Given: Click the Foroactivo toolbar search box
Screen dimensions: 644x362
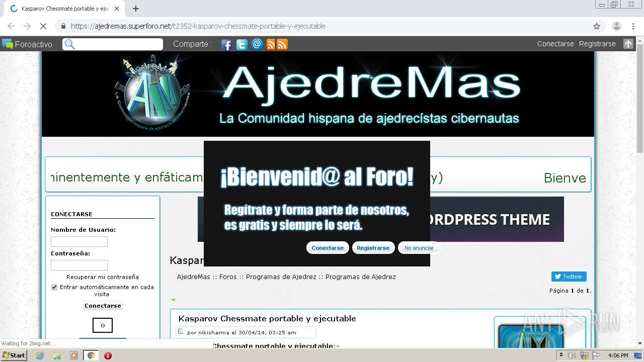Looking at the screenshot, I should click(x=113, y=44).
